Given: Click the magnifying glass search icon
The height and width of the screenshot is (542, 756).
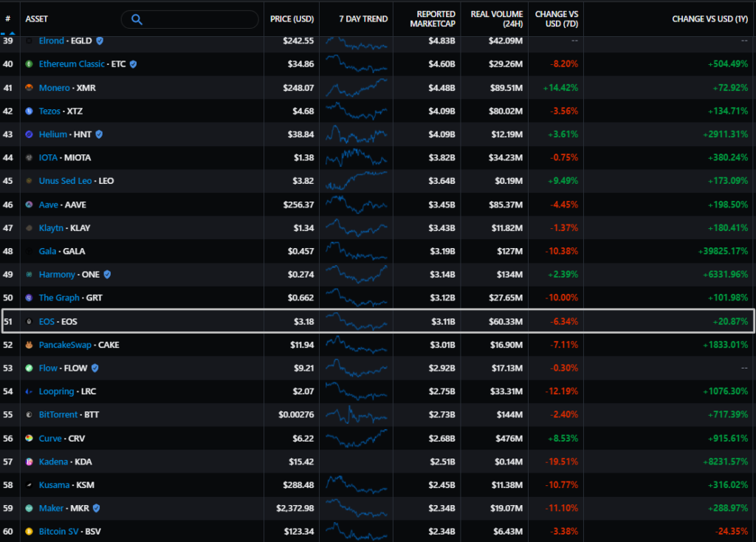Looking at the screenshot, I should pyautogui.click(x=137, y=19).
